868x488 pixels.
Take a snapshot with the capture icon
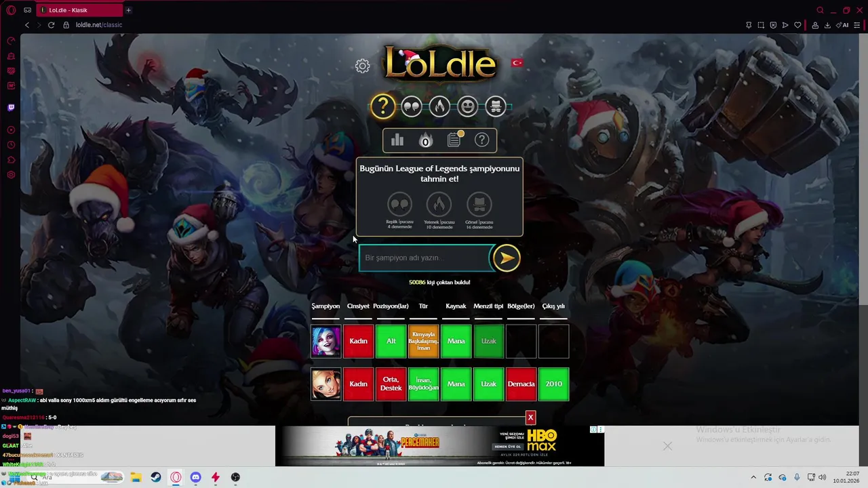(761, 25)
